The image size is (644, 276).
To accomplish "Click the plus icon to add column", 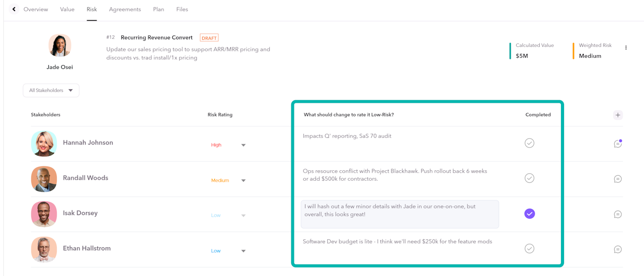I will point(618,115).
